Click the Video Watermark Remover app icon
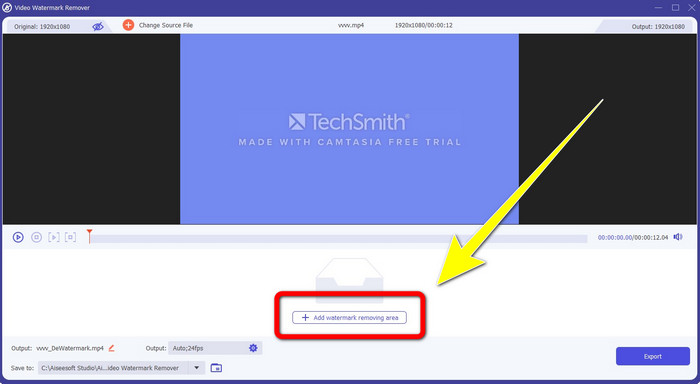This screenshot has width=700, height=384. click(x=7, y=8)
